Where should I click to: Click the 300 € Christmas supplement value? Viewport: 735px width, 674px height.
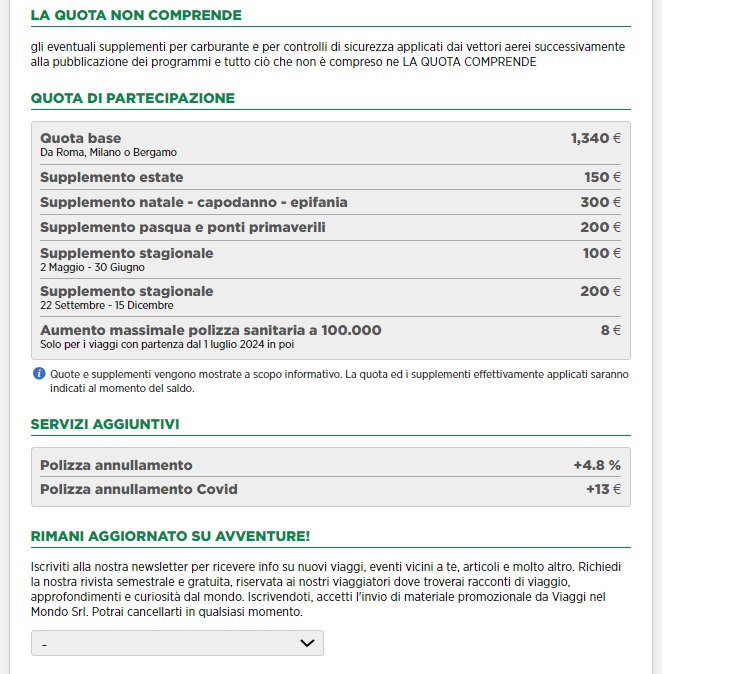(x=600, y=202)
